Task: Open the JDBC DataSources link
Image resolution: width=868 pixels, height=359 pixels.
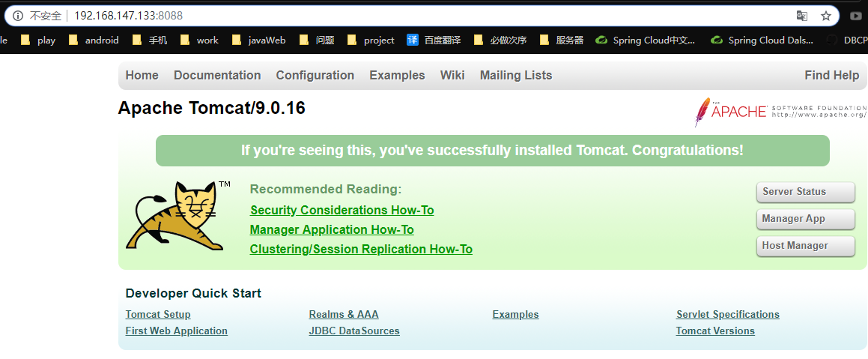Action: point(354,331)
